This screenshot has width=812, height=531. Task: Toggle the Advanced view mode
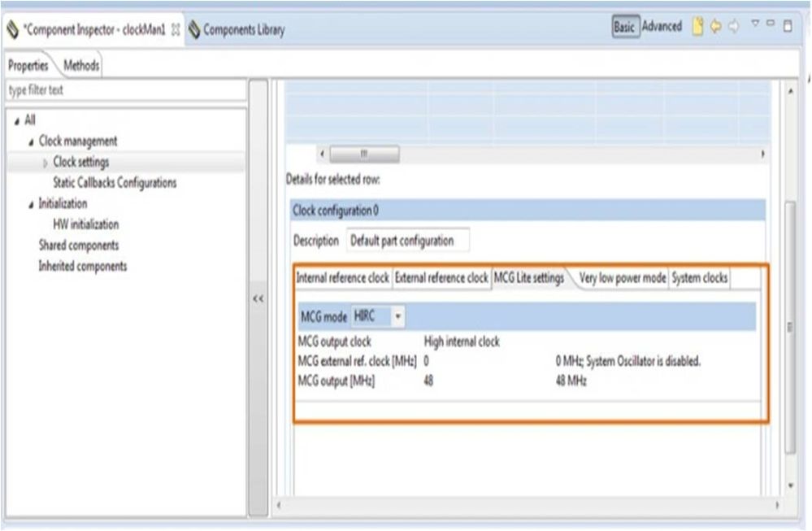click(x=662, y=26)
